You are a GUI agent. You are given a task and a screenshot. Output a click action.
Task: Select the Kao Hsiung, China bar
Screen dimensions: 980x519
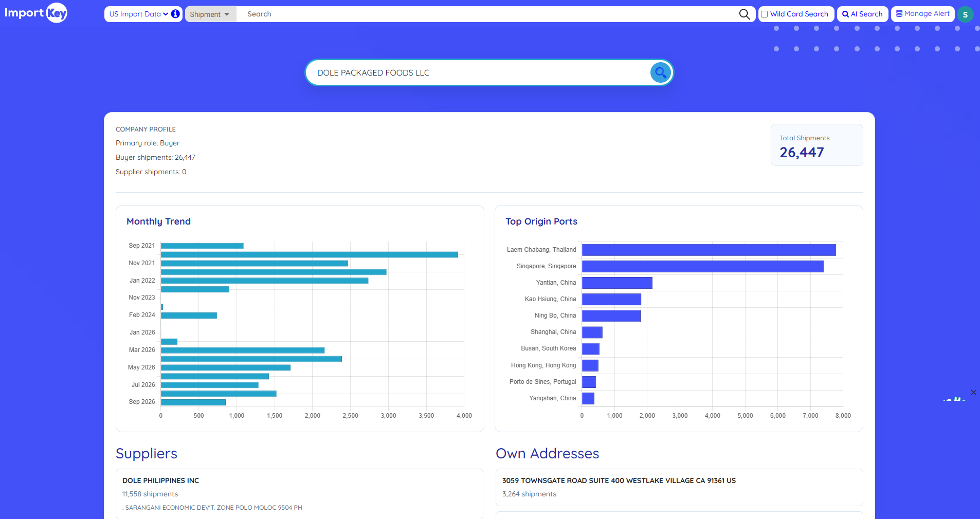pos(611,299)
